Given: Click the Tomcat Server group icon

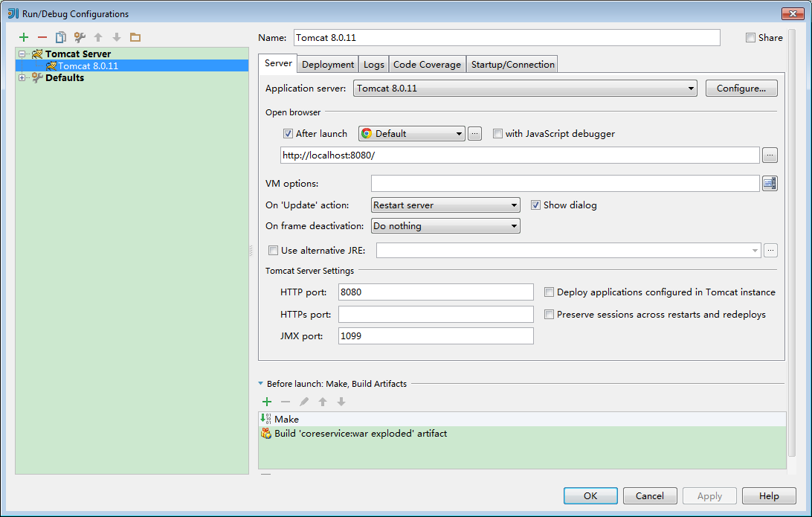Looking at the screenshot, I should 37,54.
